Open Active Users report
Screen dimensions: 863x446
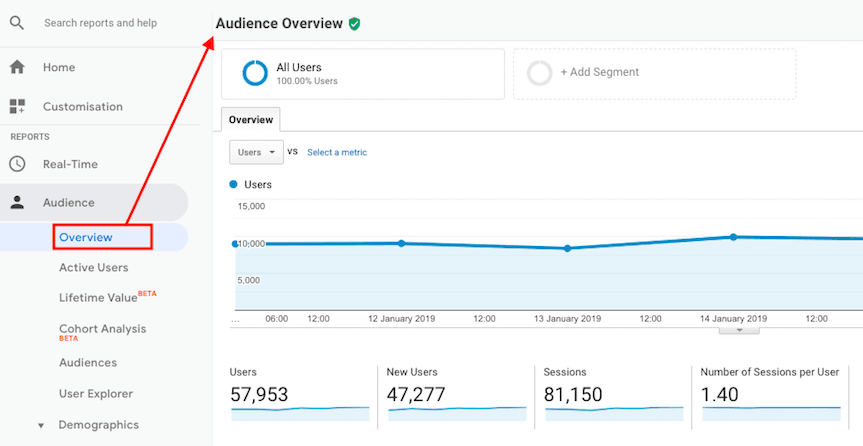[x=93, y=268]
